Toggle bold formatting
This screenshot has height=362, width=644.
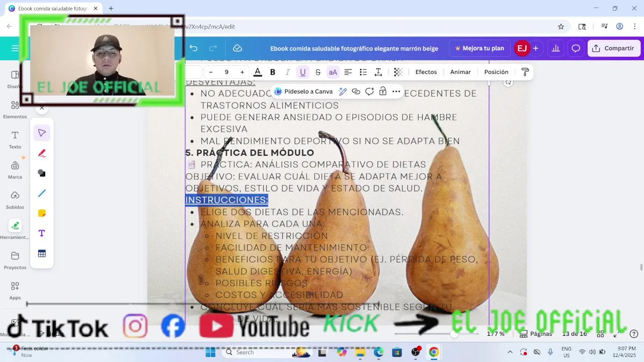click(273, 72)
